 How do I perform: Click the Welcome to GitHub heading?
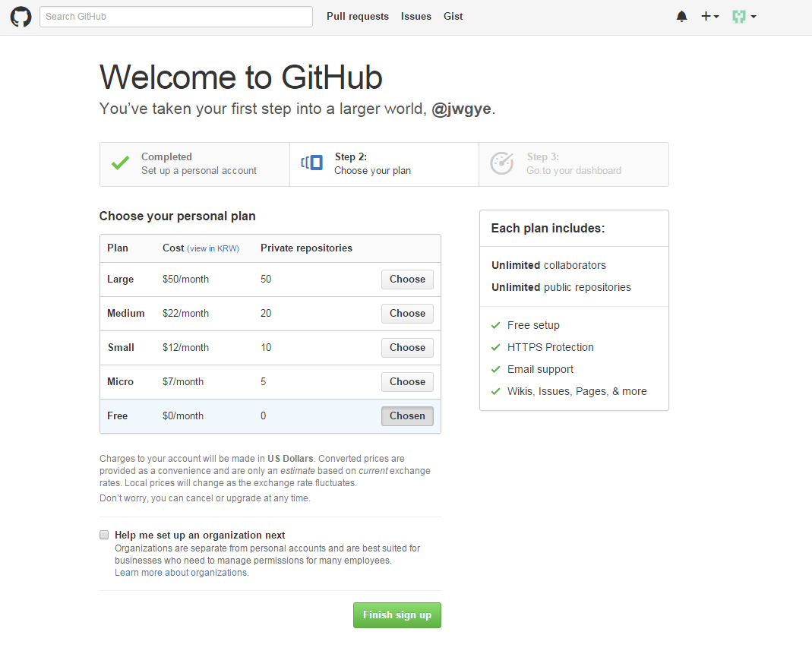point(241,77)
